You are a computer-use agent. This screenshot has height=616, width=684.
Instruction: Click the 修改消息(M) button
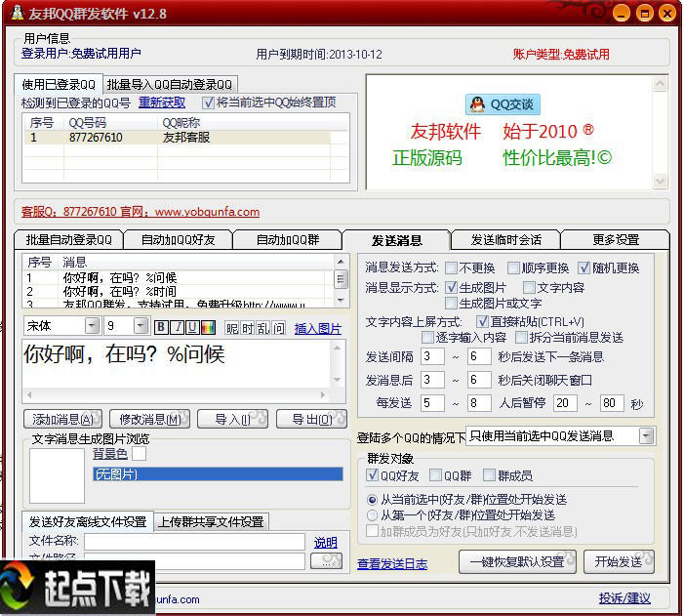[150, 420]
